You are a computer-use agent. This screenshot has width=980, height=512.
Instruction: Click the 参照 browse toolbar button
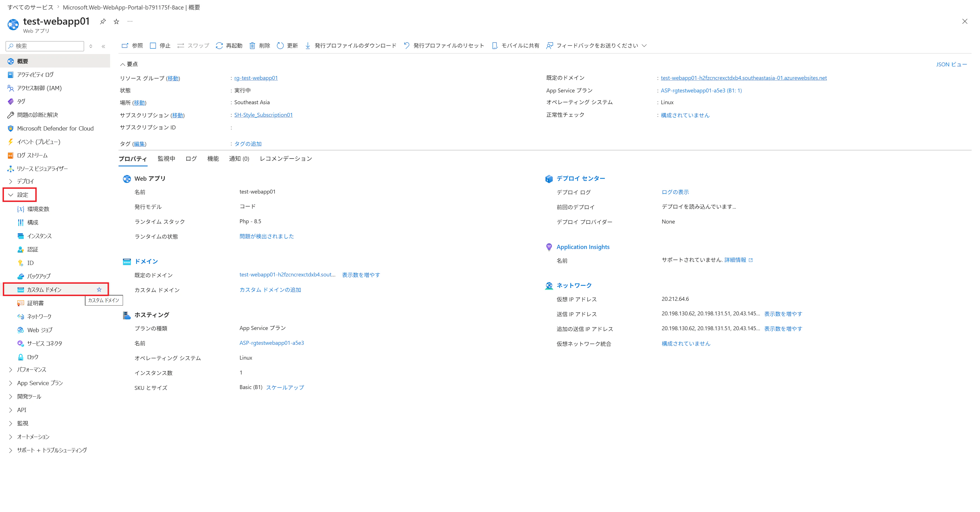(x=132, y=46)
